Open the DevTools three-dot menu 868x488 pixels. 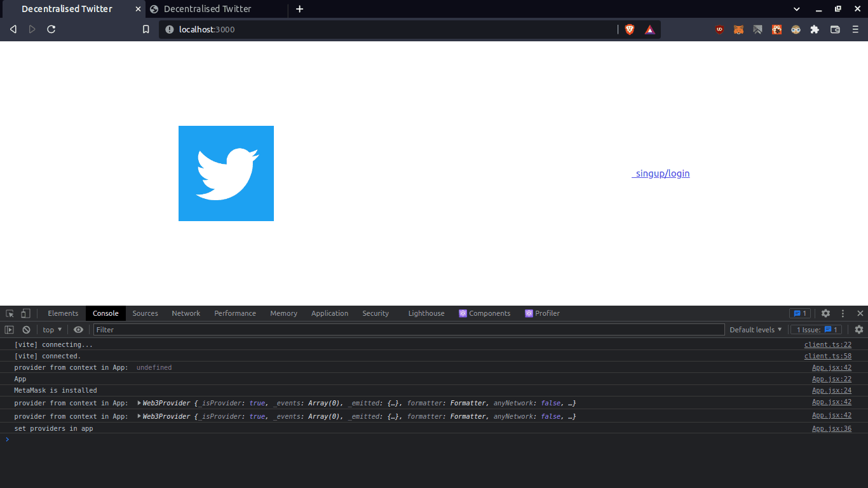click(843, 313)
